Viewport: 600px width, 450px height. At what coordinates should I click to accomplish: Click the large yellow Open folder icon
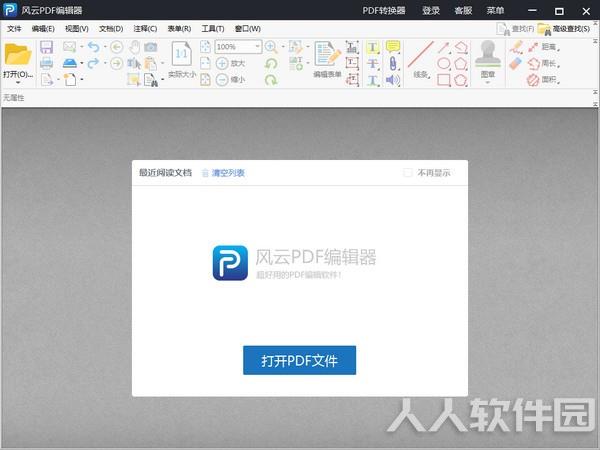click(17, 55)
